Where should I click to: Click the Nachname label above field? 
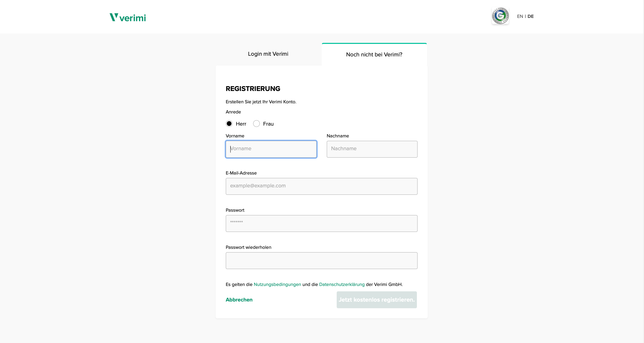point(338,136)
